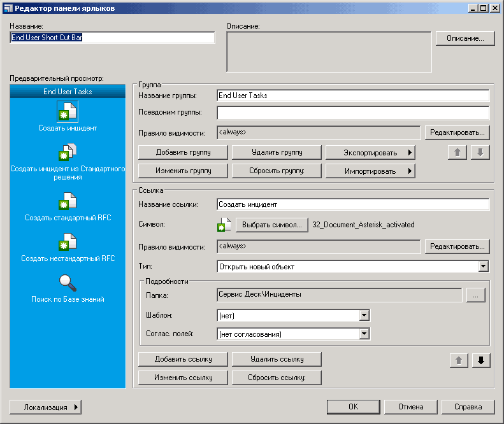Open the 'Выбрать символ...' dialog

[x=272, y=225]
